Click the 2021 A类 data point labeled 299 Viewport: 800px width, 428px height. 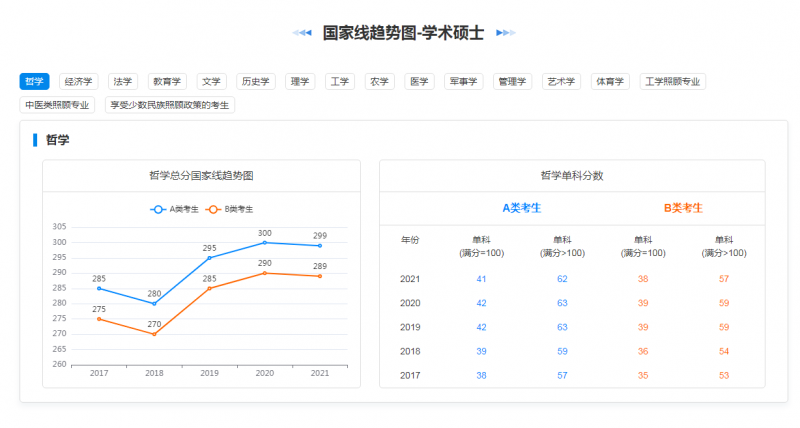(x=320, y=246)
